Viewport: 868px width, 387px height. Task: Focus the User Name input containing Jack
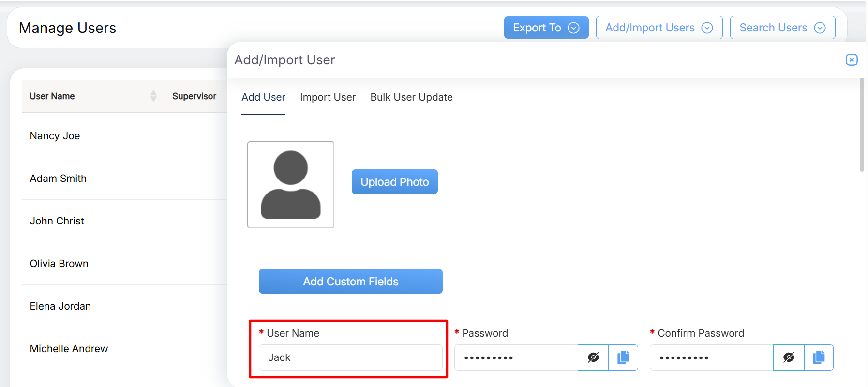(350, 357)
